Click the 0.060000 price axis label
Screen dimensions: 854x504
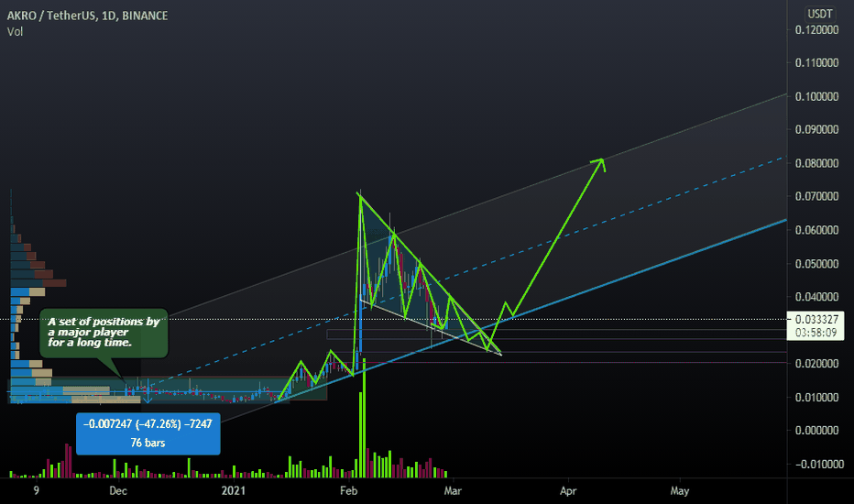pyautogui.click(x=816, y=230)
